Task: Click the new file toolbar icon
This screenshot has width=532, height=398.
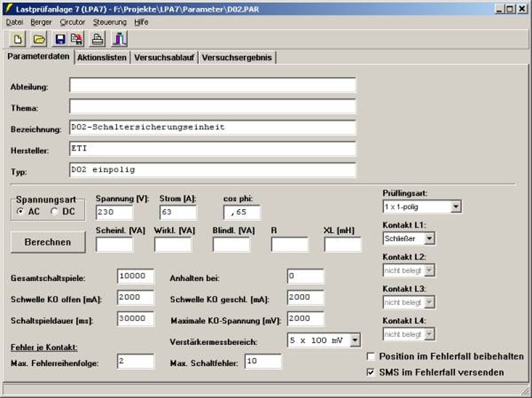Action: click(x=17, y=39)
